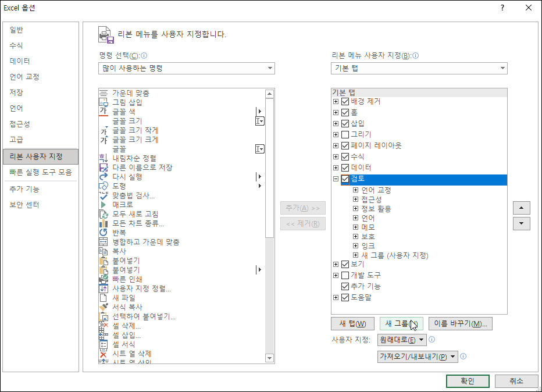This screenshot has width=542, height=392.
Task: Select the 매크로 play icon
Action: [x=104, y=205]
